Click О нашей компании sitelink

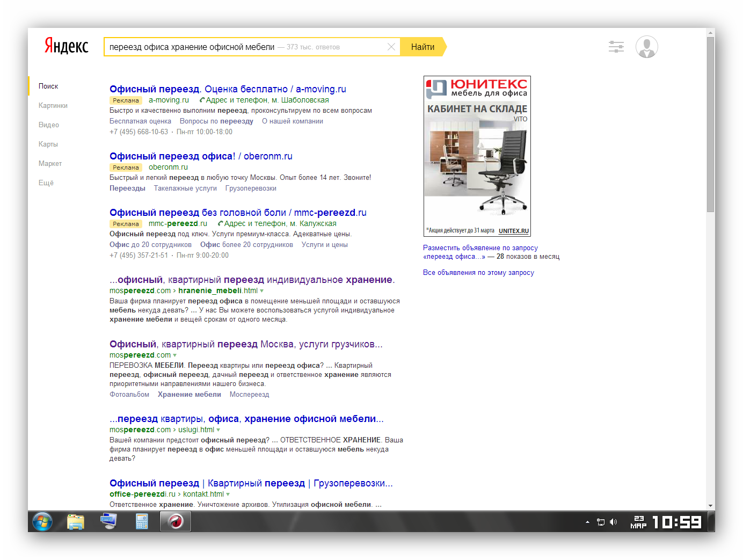pyautogui.click(x=293, y=121)
